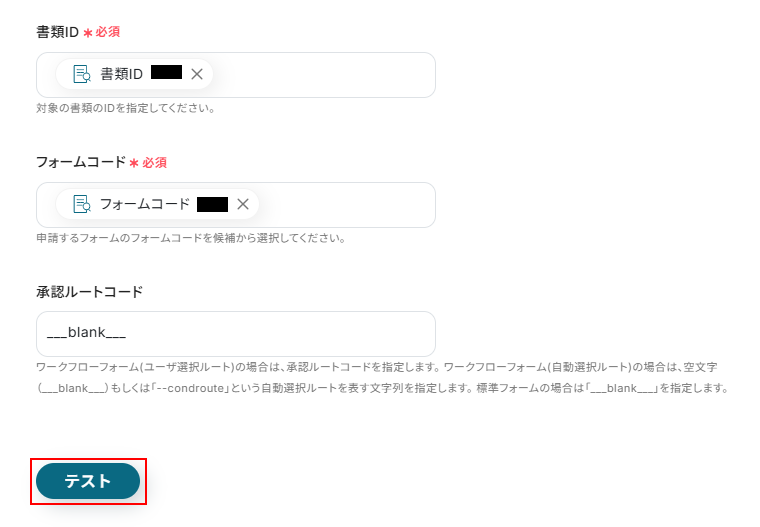Select the 書類ID chip label text
760x527 pixels.
pos(121,74)
